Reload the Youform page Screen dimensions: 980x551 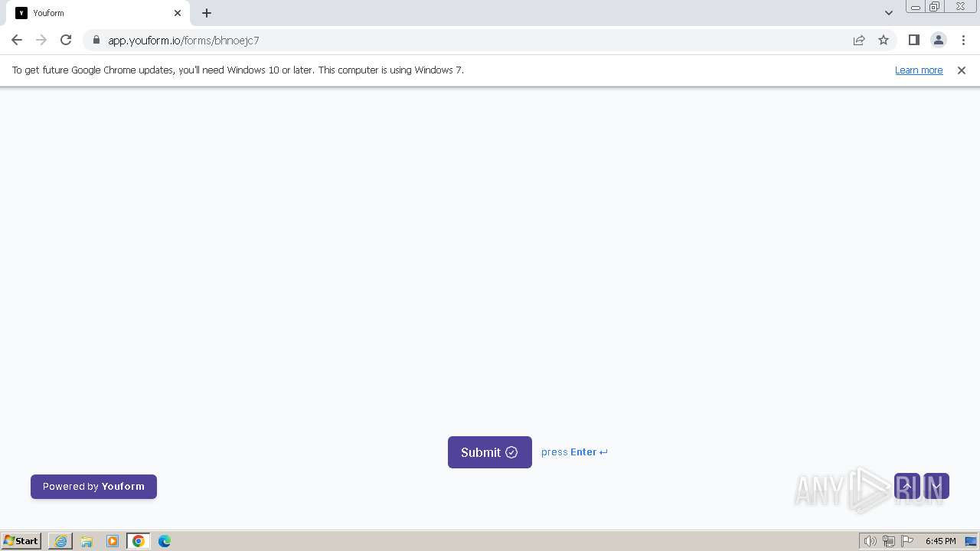coord(66,40)
